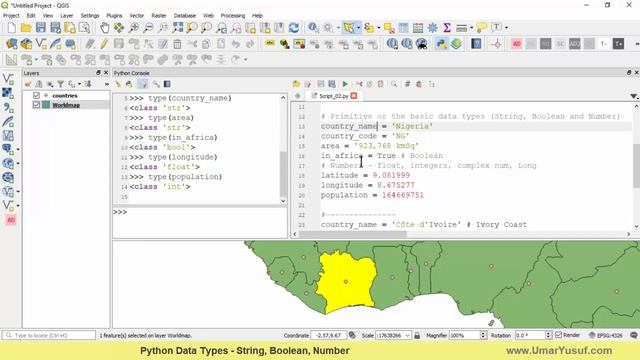Screen dimensions: 640x360
Task: Close the Script_02.py tab
Action: point(354,96)
